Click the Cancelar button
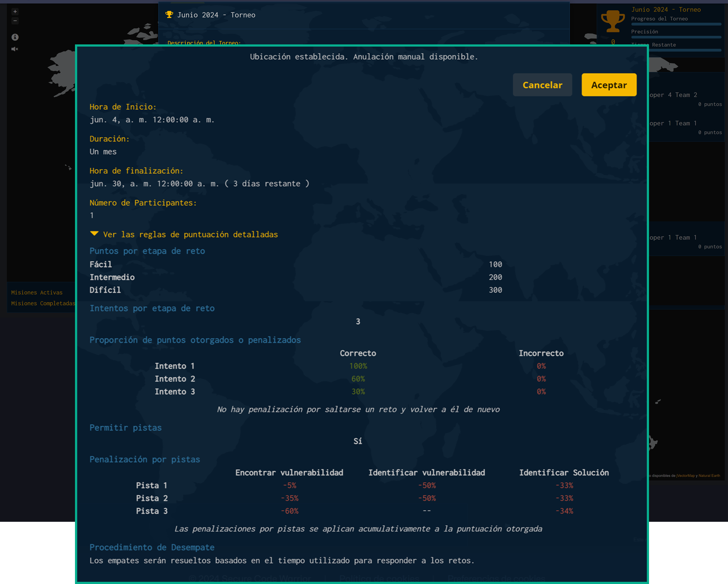 (x=542, y=85)
